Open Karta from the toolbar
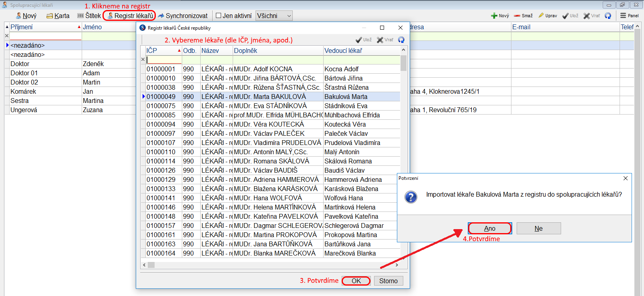This screenshot has width=644, height=296. tap(58, 16)
